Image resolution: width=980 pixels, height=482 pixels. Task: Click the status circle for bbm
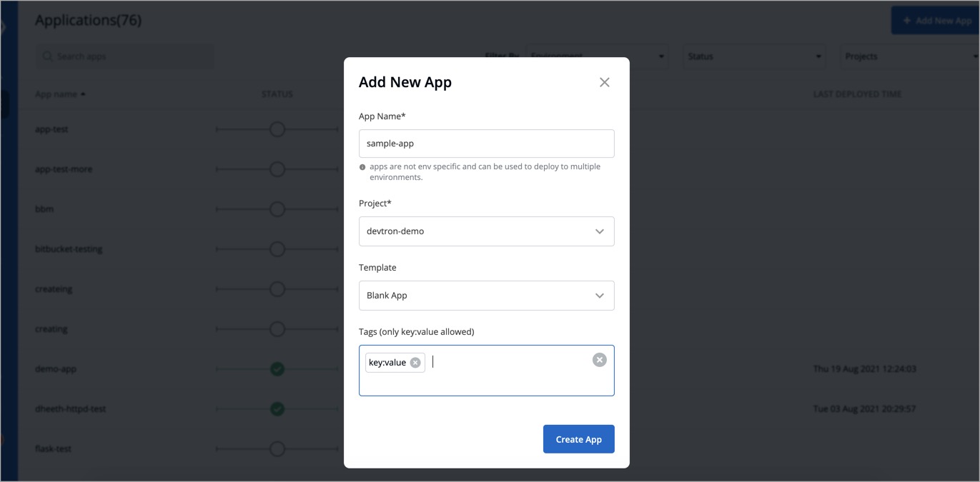[x=277, y=209]
